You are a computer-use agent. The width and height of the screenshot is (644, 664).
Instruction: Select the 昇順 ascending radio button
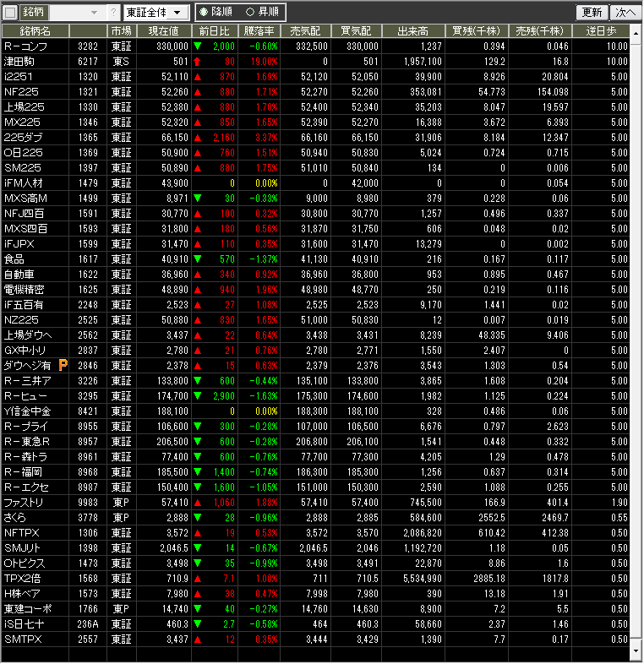click(250, 13)
